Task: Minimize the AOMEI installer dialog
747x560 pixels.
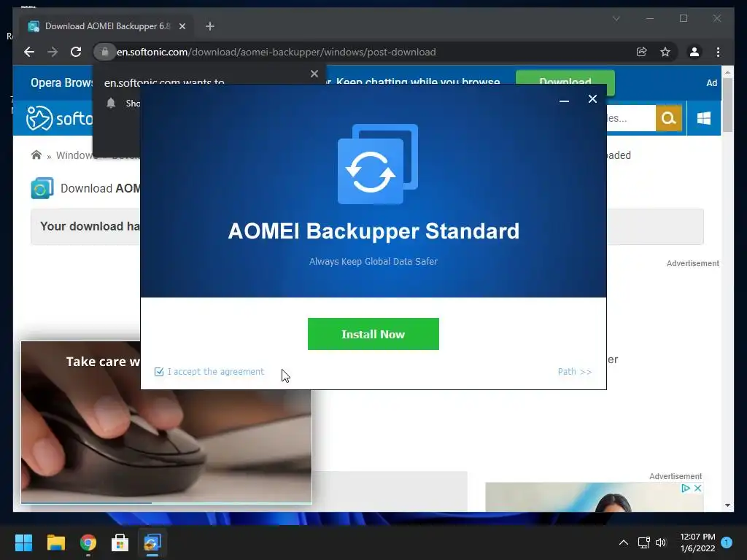Action: [564, 99]
